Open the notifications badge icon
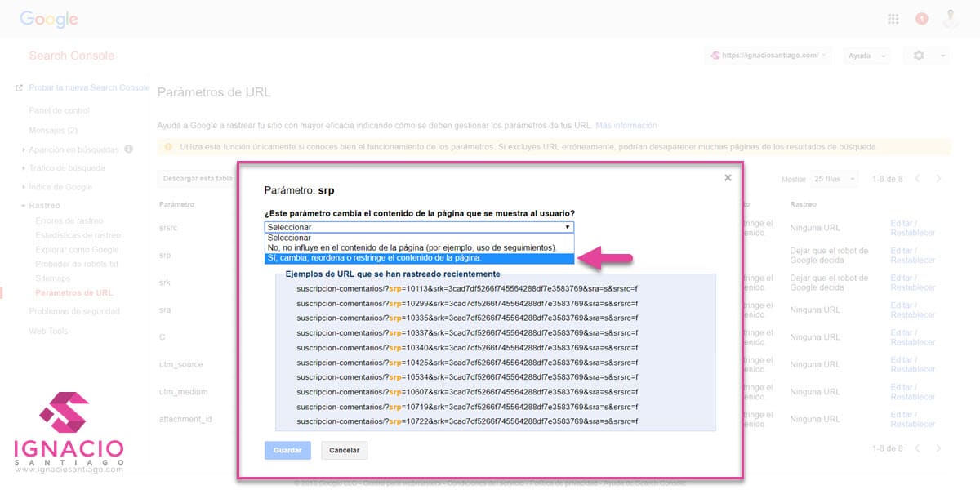The width and height of the screenshot is (980, 490). pos(922,19)
